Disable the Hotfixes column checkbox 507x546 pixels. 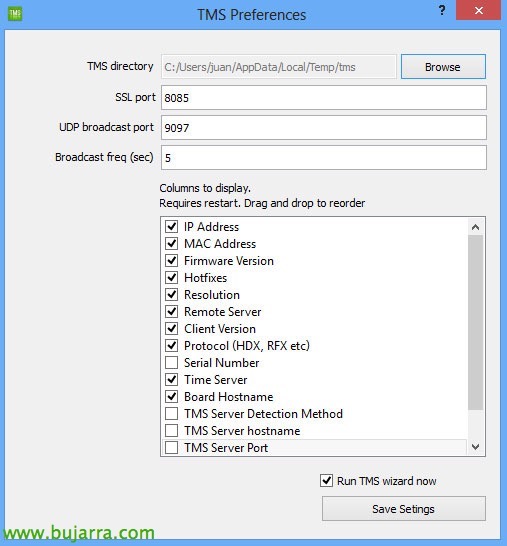[x=171, y=278]
